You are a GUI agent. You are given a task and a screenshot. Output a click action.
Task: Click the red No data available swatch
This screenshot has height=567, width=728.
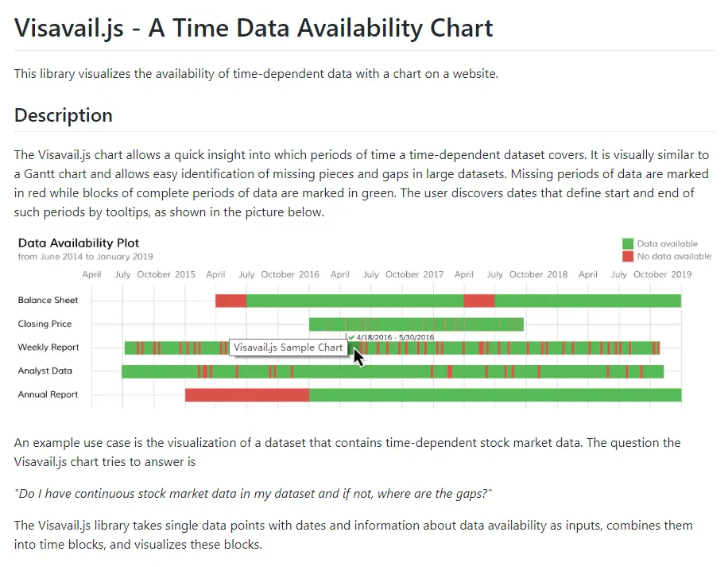click(628, 256)
